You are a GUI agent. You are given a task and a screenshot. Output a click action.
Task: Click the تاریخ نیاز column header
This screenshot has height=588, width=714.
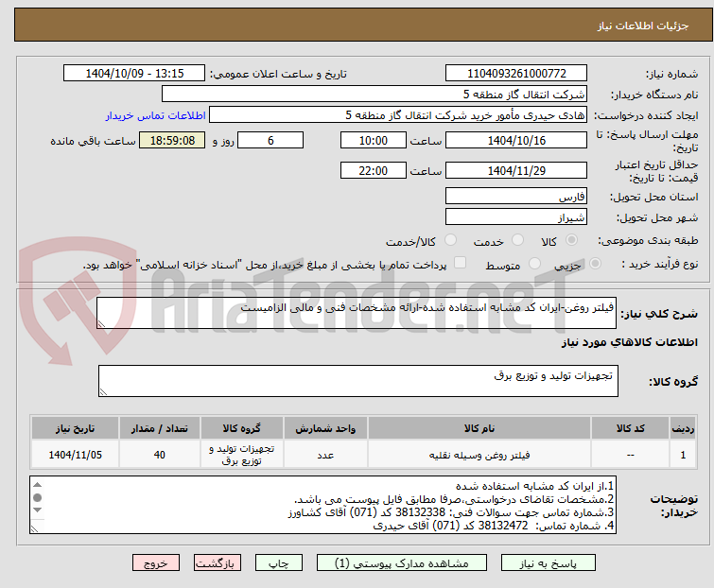tap(75, 428)
